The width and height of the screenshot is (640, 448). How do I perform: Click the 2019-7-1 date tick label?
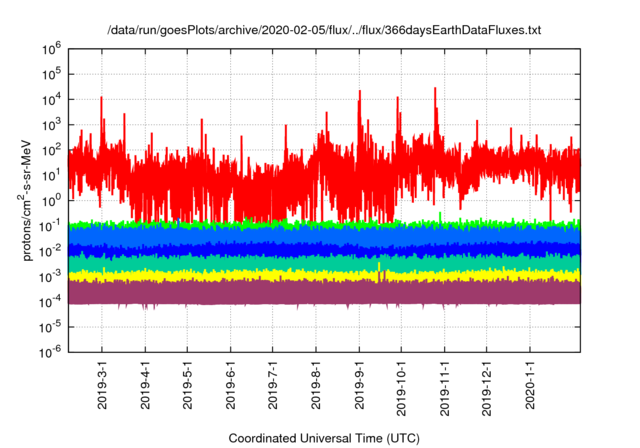pyautogui.click(x=273, y=386)
